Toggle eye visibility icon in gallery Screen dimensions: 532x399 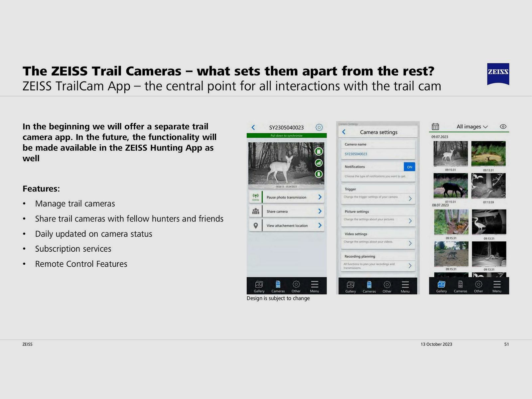pyautogui.click(x=503, y=126)
